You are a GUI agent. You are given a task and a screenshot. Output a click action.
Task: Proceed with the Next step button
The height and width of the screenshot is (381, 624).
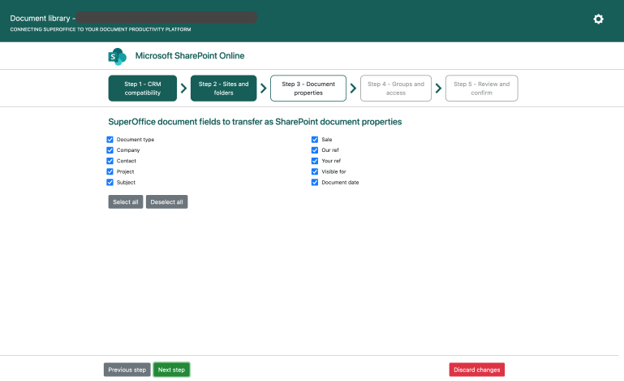click(172, 369)
